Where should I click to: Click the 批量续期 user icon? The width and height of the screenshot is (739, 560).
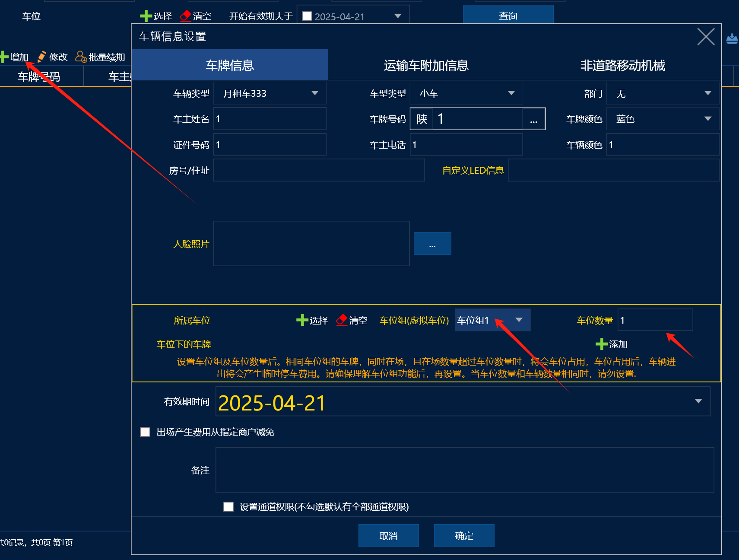[x=81, y=57]
